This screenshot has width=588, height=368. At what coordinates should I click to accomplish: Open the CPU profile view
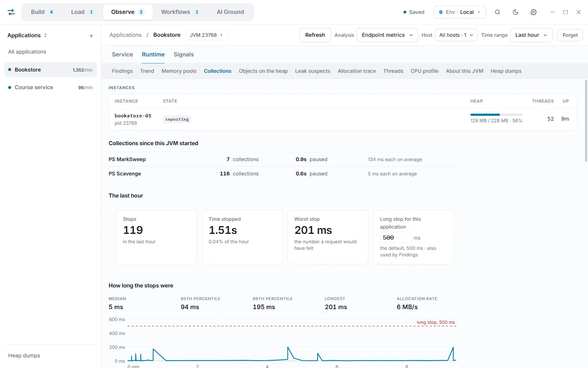pos(425,71)
